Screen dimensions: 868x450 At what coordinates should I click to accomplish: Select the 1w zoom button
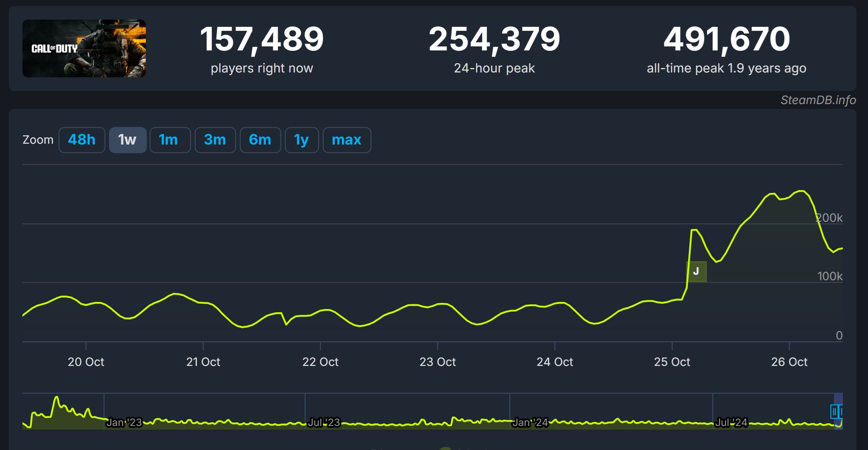tap(127, 140)
